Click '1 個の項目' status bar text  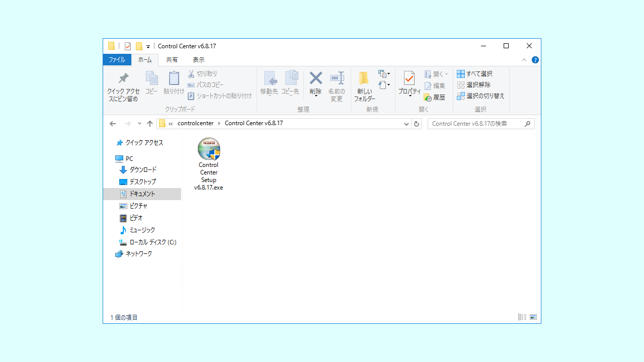tap(124, 318)
